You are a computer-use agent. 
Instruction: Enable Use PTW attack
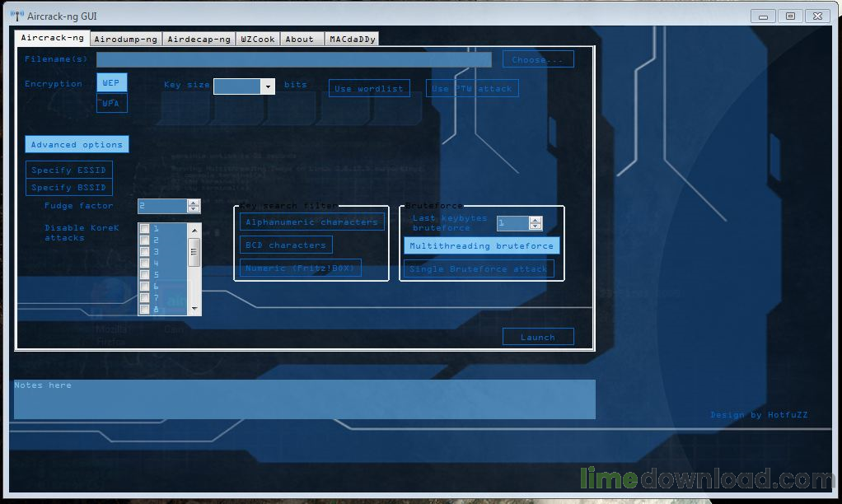click(x=471, y=88)
